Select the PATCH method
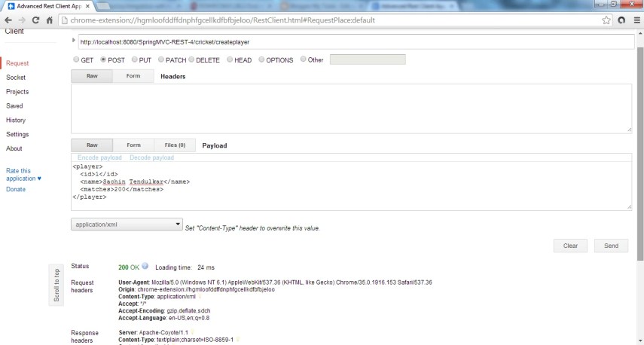 pyautogui.click(x=161, y=60)
